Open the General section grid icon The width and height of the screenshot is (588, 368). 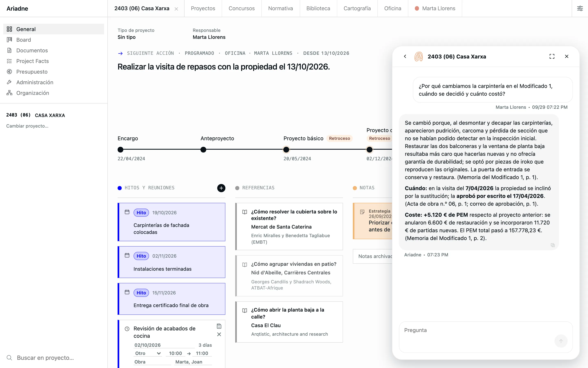click(9, 29)
